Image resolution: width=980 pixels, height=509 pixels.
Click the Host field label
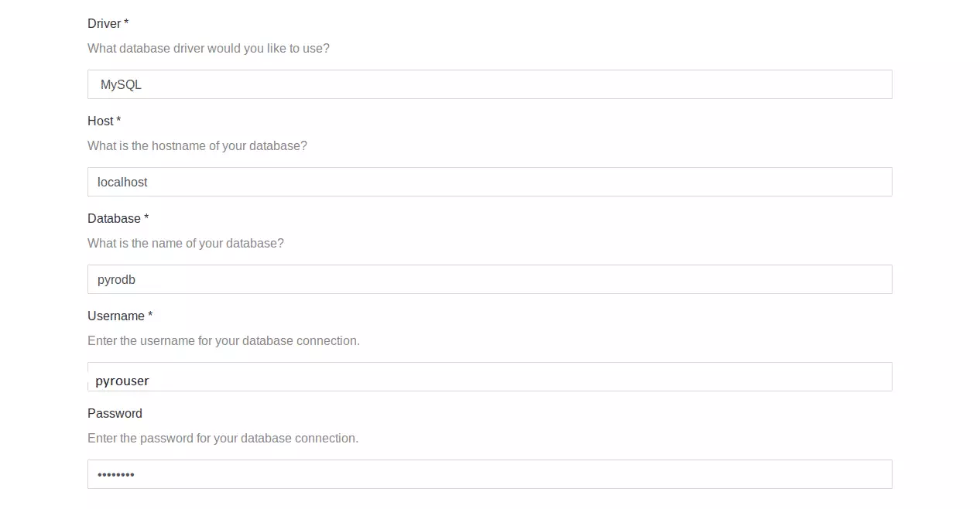101,121
